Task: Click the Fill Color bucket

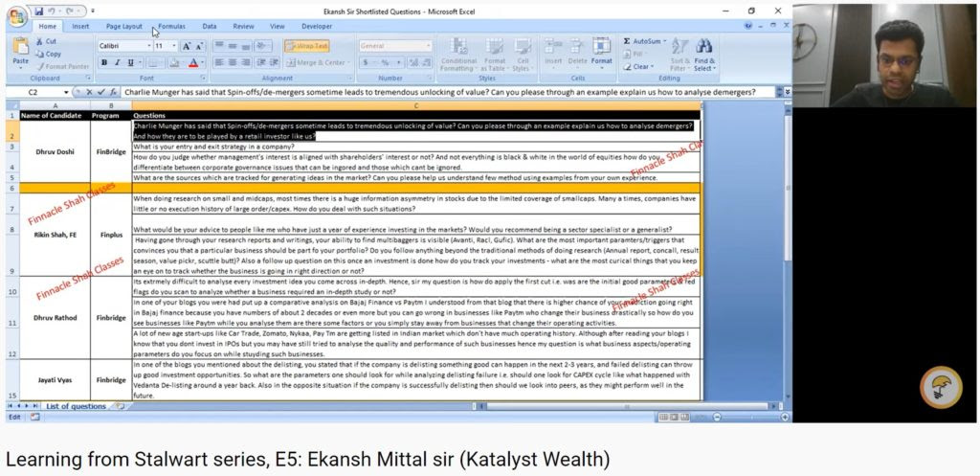Action: [x=174, y=62]
